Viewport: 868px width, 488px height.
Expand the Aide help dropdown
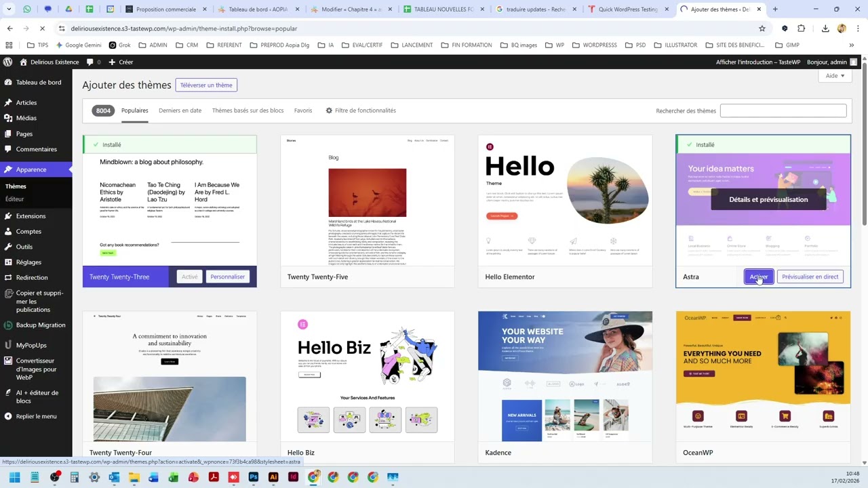click(x=835, y=76)
